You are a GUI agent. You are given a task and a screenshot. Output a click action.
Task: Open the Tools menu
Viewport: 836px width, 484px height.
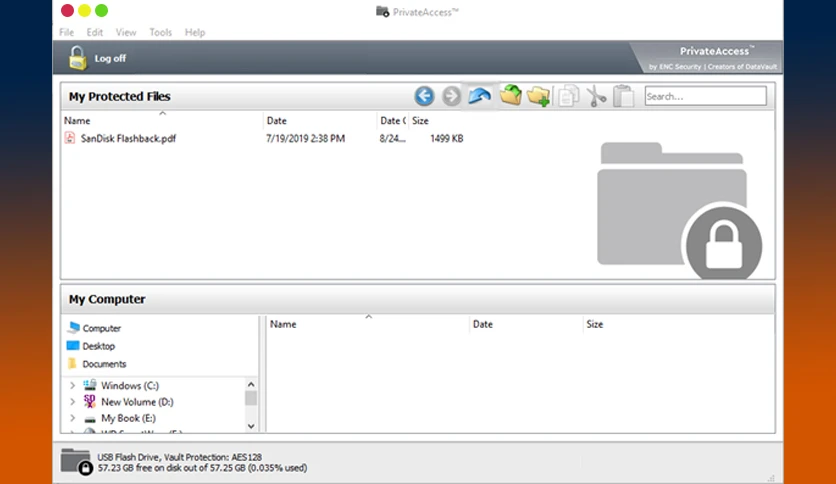[160, 32]
